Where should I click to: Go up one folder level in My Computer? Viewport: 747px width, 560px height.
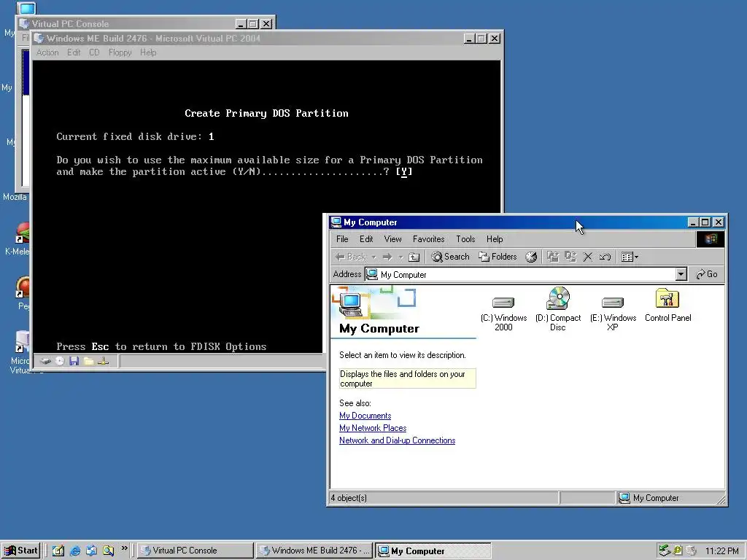point(414,257)
